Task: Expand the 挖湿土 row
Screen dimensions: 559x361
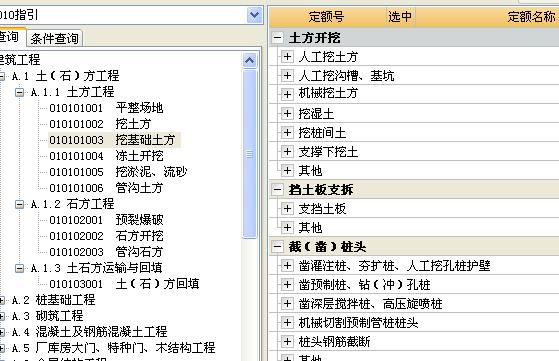Action: [x=287, y=114]
